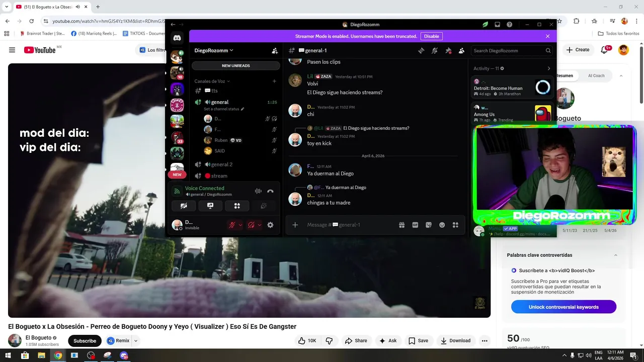Expand the Activity panel chevron
This screenshot has width=644, height=362.
[548, 68]
